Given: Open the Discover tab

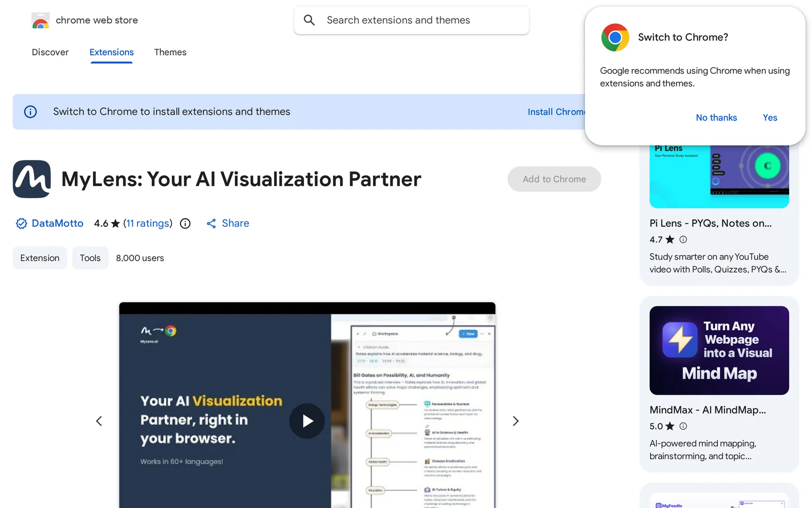Looking at the screenshot, I should (50, 52).
